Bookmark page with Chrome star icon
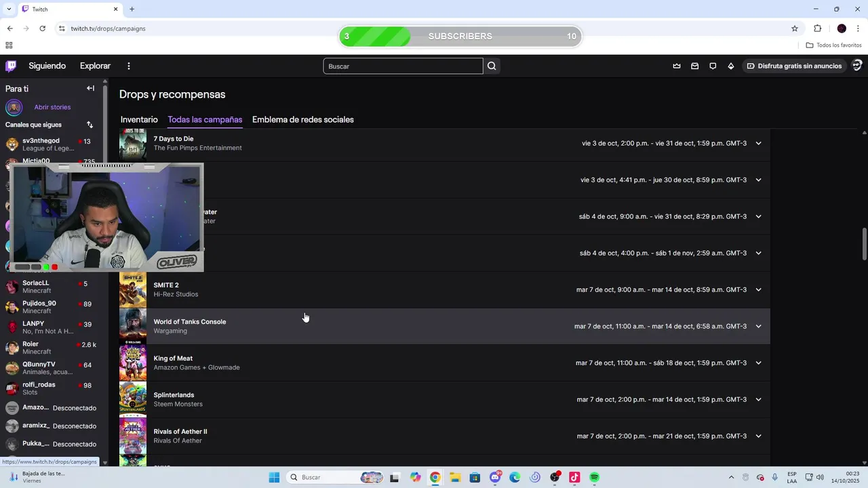 pyautogui.click(x=795, y=28)
